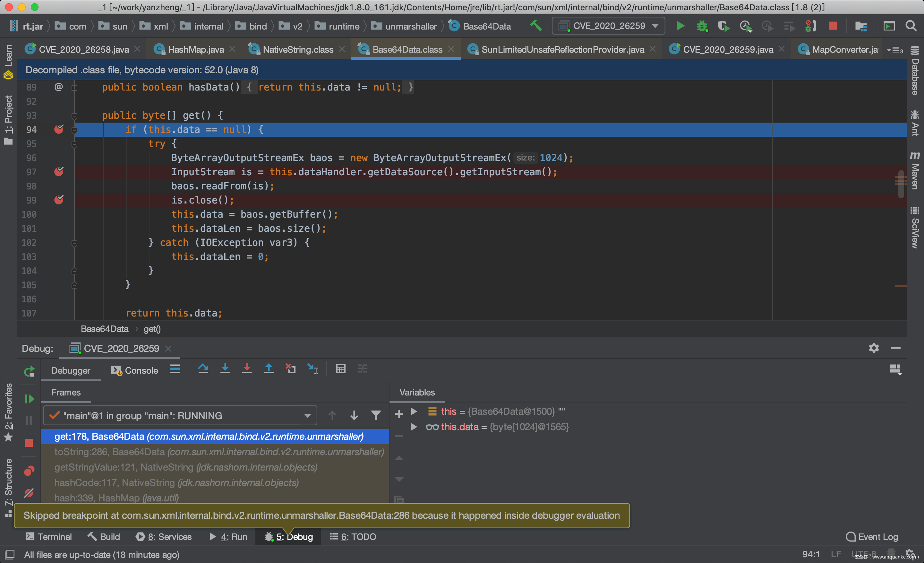
Task: Expand the 'this' variable node
Action: point(414,411)
